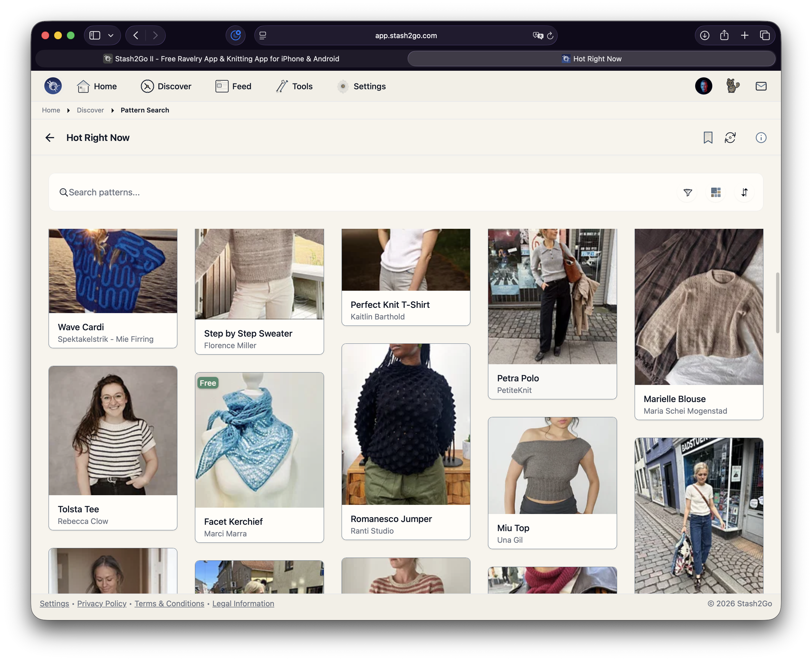The image size is (812, 661).
Task: Open the user profile avatar
Action: click(703, 86)
